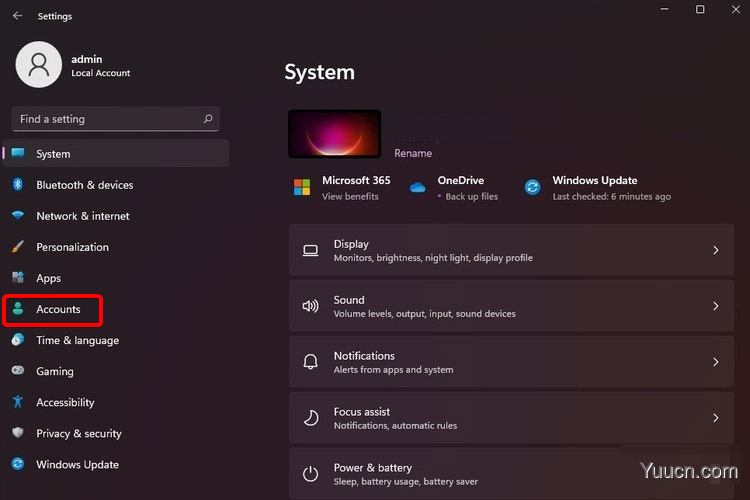Click the Gaming controller icon

(x=18, y=370)
